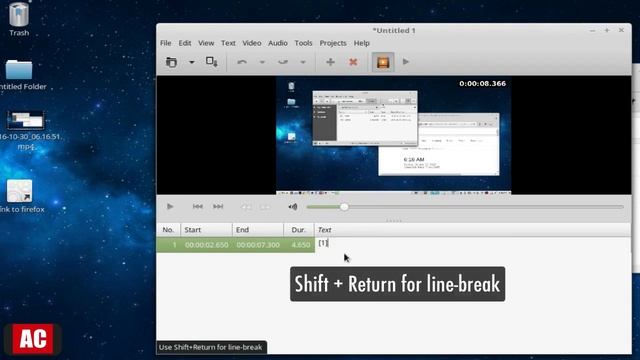The width and height of the screenshot is (640, 360).
Task: Open the Audio menu
Action: tap(278, 43)
